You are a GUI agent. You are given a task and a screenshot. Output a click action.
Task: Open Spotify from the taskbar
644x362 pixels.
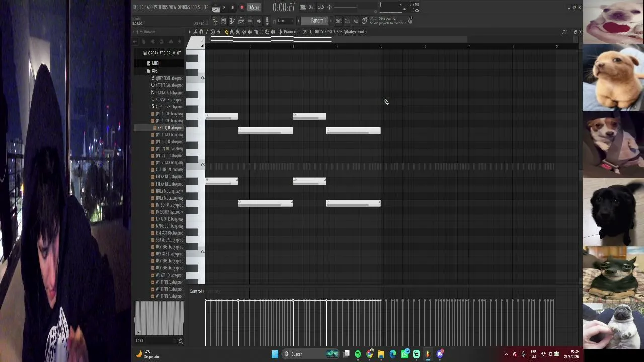(x=358, y=354)
